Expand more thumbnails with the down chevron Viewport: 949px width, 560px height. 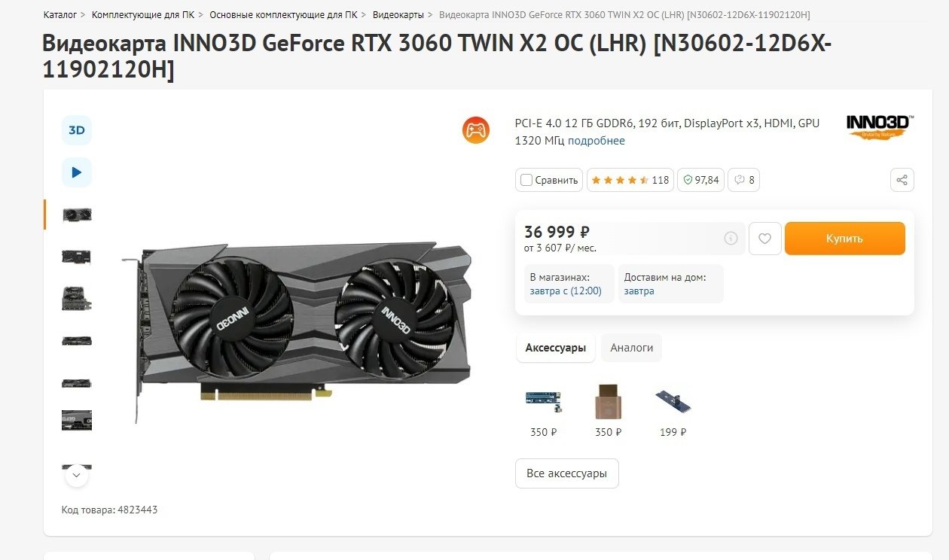pos(77,476)
